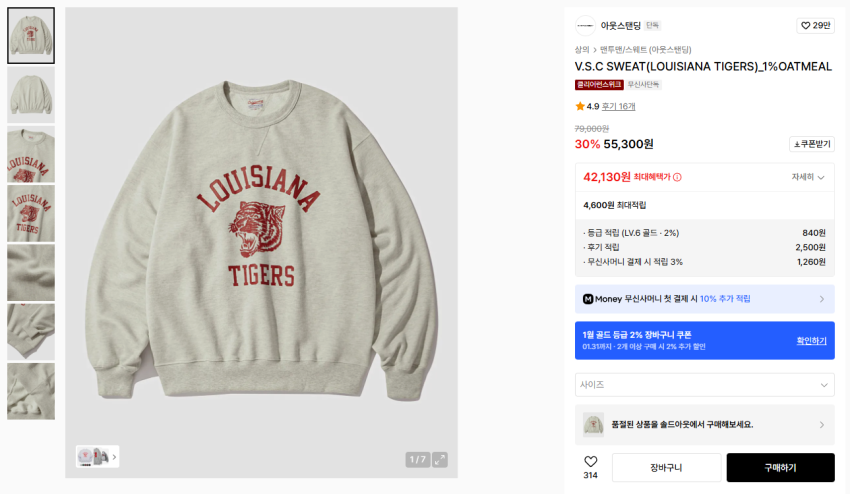Expand the Money 10% 추가 적립 banner

pyautogui.click(x=821, y=299)
